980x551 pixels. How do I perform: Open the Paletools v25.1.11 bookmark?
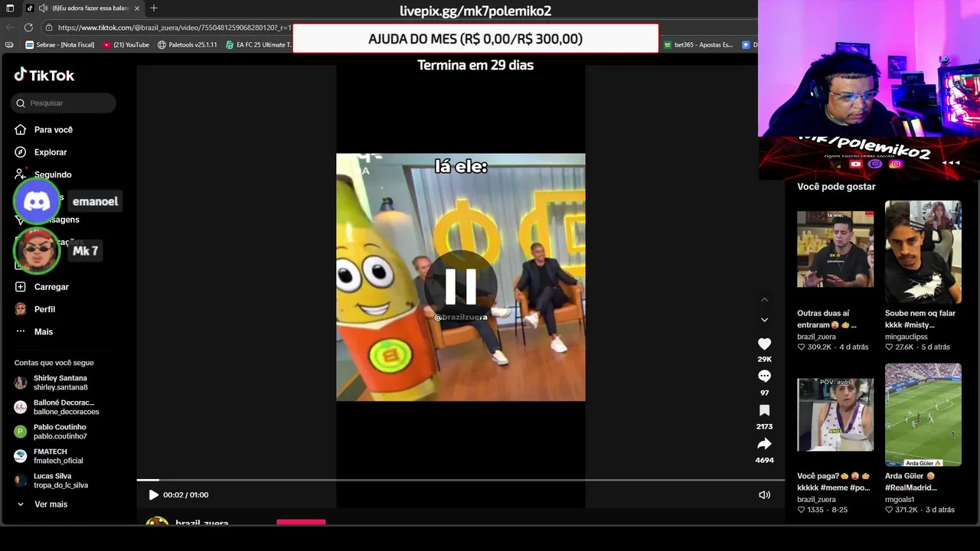pyautogui.click(x=188, y=45)
